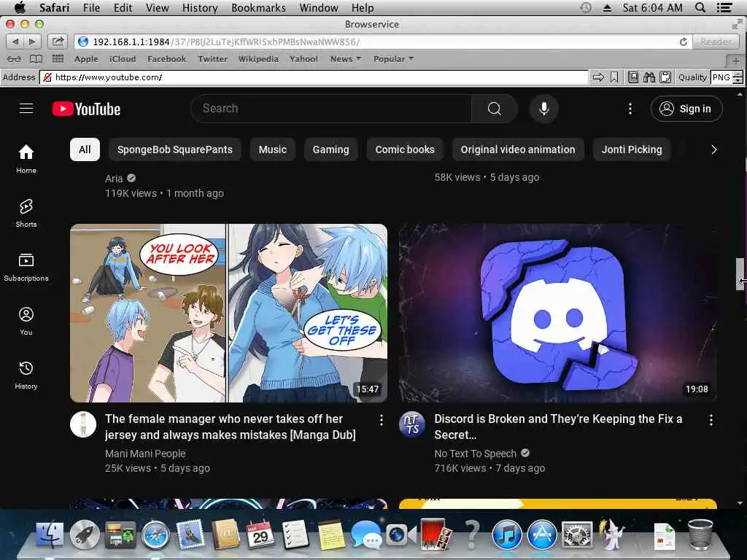The width and height of the screenshot is (747, 560).
Task: Open YouTube settings three-dot menu
Action: (630, 109)
